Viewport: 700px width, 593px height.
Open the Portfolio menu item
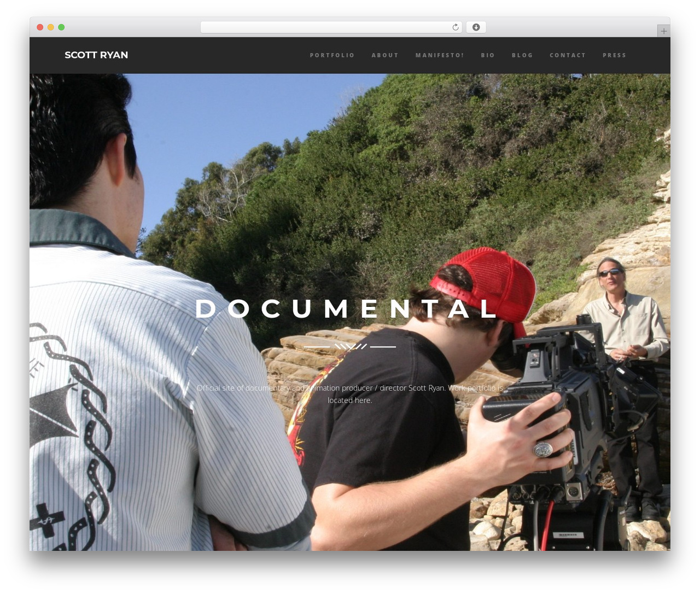pyautogui.click(x=332, y=55)
